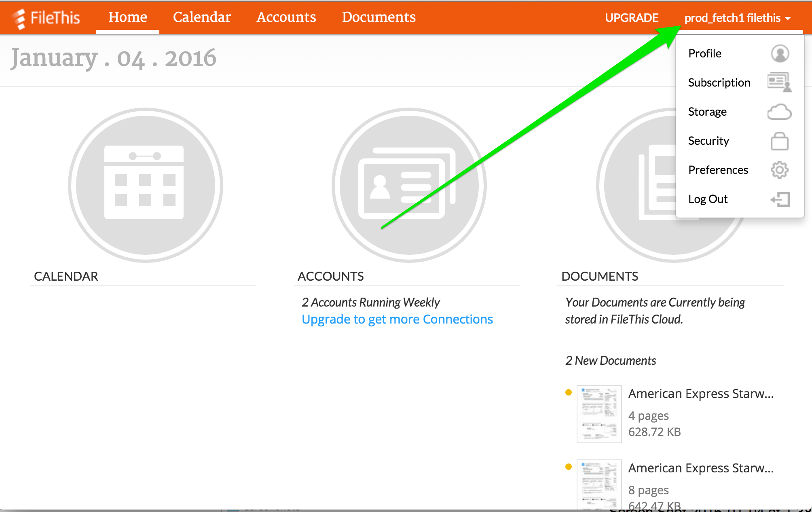Switch to the Calendar tab
The height and width of the screenshot is (512, 812).
pos(202,17)
